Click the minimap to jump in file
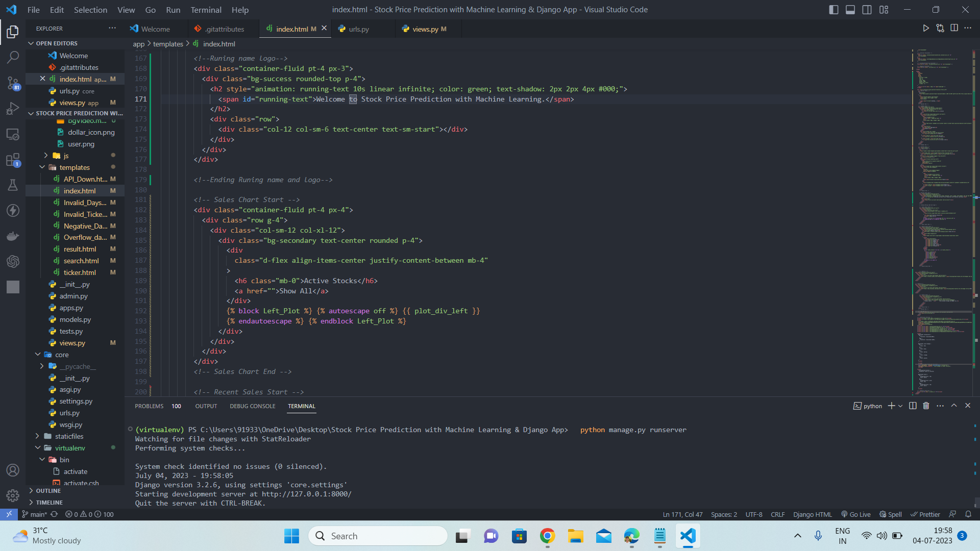This screenshot has height=551, width=980. (x=942, y=204)
